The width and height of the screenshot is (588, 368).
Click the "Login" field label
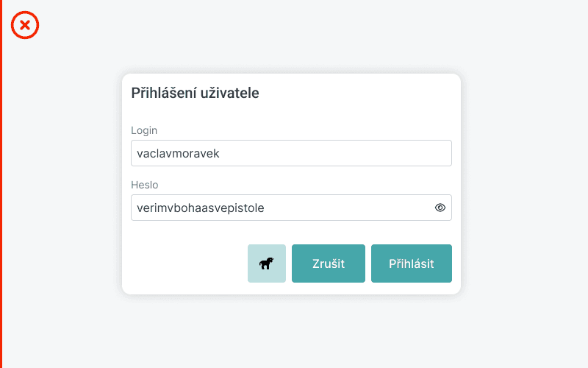[144, 130]
